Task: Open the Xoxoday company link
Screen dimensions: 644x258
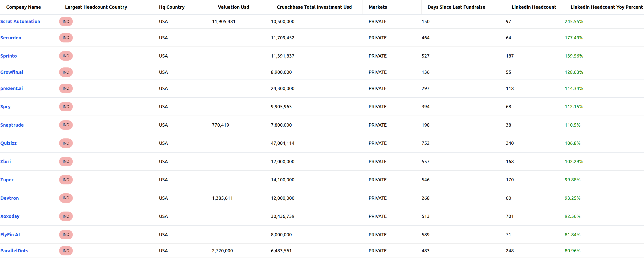Action: [10, 216]
